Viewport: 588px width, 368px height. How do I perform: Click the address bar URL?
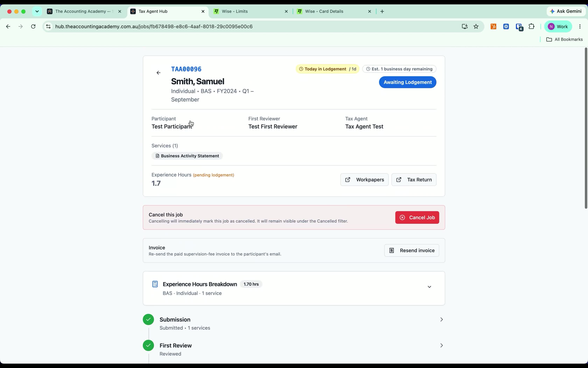[x=154, y=26]
